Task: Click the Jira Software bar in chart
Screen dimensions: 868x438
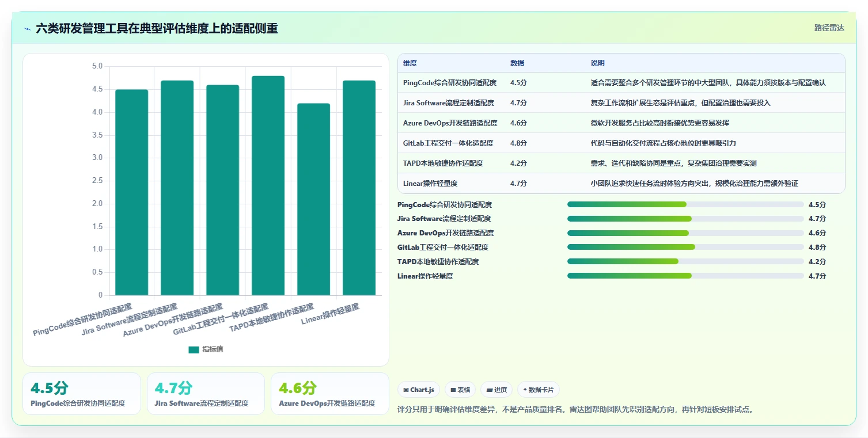Action: tap(177, 188)
